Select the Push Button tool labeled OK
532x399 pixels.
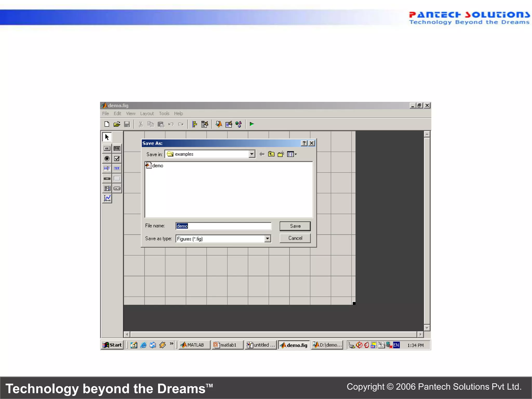[107, 148]
